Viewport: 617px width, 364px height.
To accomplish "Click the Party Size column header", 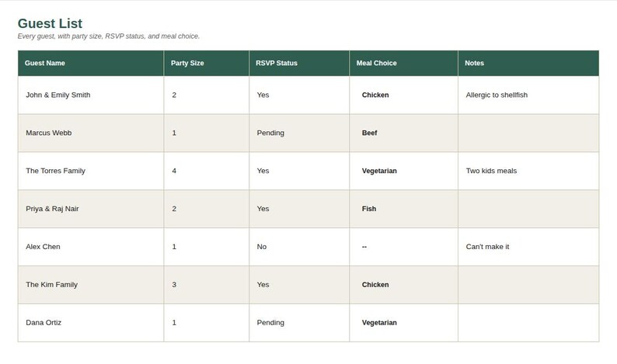I will coord(207,63).
